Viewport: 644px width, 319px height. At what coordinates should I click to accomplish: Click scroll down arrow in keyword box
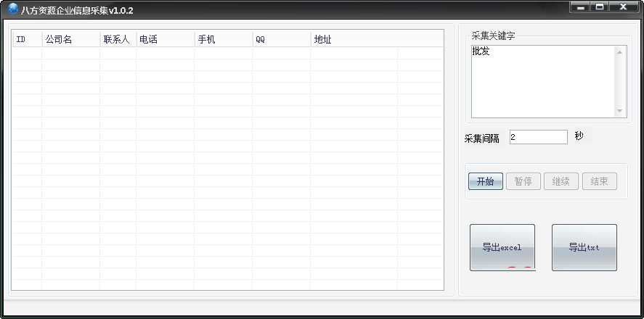pos(620,111)
